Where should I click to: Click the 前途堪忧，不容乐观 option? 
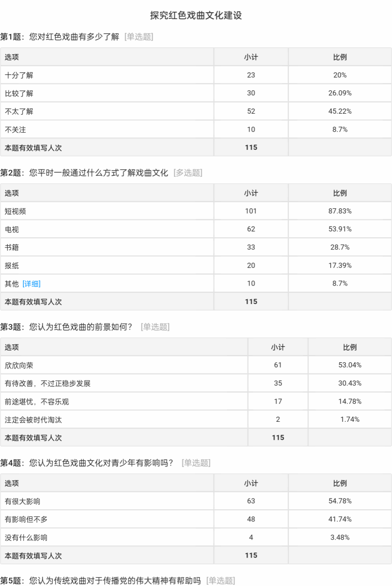click(37, 401)
